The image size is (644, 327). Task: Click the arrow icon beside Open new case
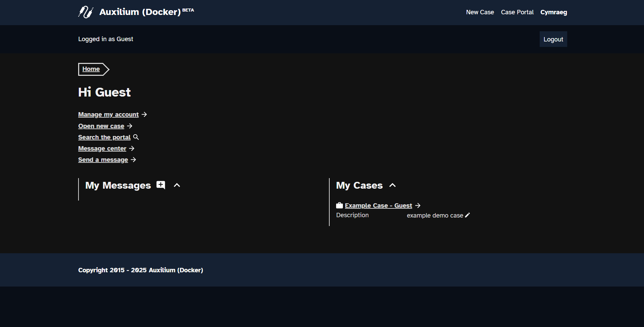point(129,126)
